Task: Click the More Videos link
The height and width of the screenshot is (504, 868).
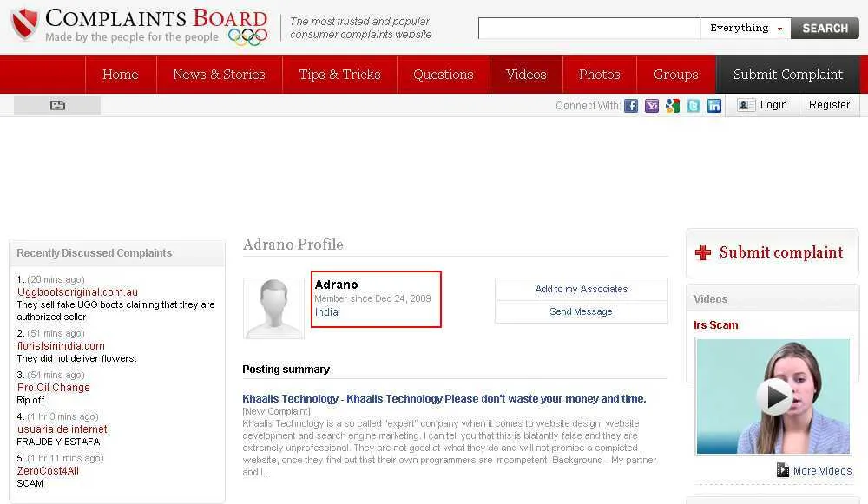Action: 822,471
